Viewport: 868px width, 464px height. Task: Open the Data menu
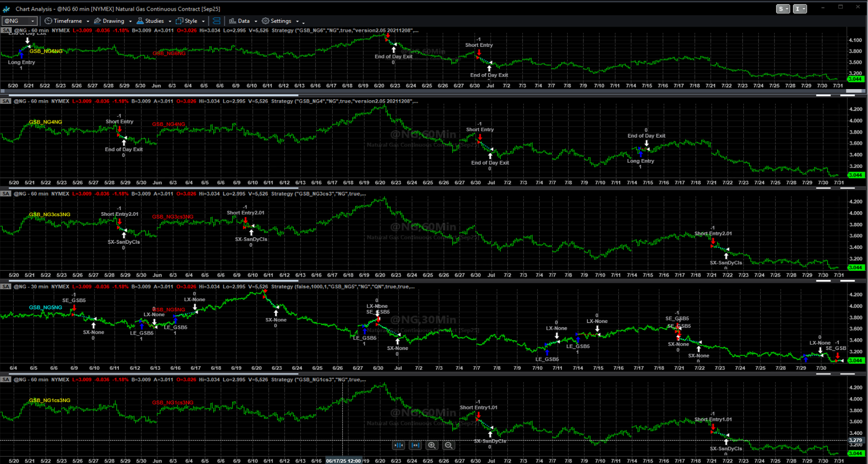coord(243,21)
